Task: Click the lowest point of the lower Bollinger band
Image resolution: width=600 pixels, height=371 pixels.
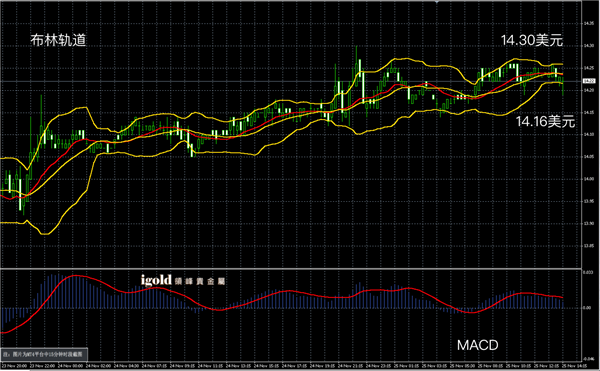Action: pos(45,234)
